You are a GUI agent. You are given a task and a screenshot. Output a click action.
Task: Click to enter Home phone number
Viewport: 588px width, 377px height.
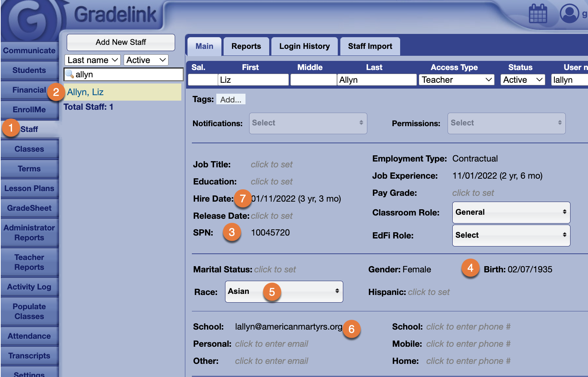[x=468, y=361]
